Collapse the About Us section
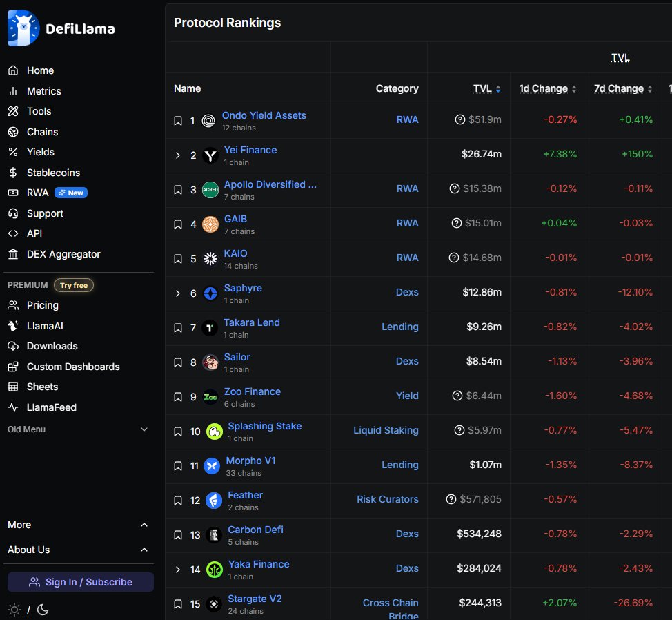 pyautogui.click(x=144, y=550)
